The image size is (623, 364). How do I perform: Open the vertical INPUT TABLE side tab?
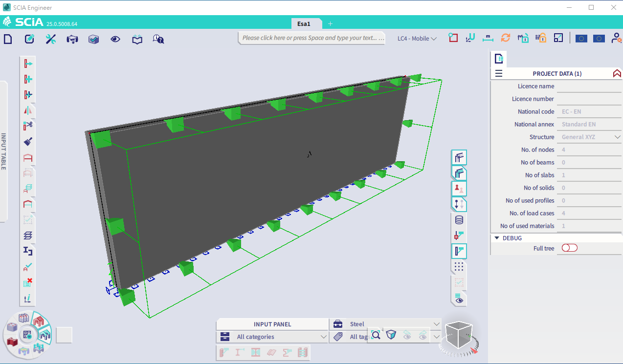click(x=3, y=151)
